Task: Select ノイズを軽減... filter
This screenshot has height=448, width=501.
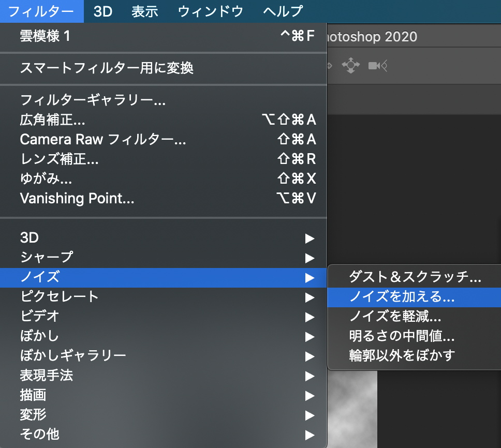Action: click(x=415, y=317)
